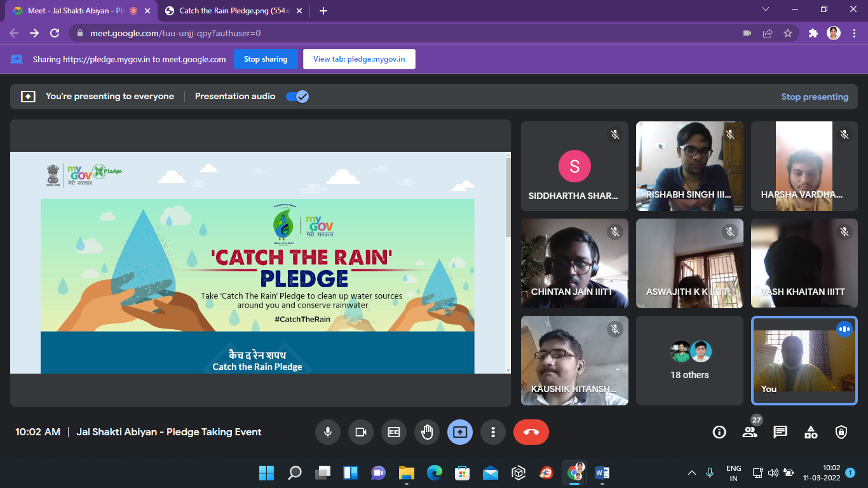Open more options three-dot menu
The height and width of the screenshot is (488, 868).
pos(493,432)
